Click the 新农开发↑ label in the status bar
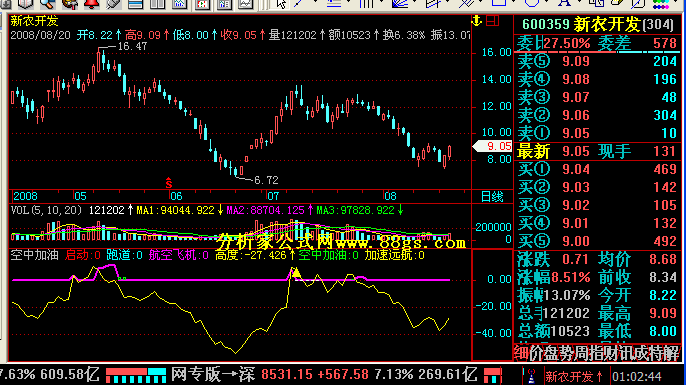This screenshot has height=385, width=686. [573, 376]
